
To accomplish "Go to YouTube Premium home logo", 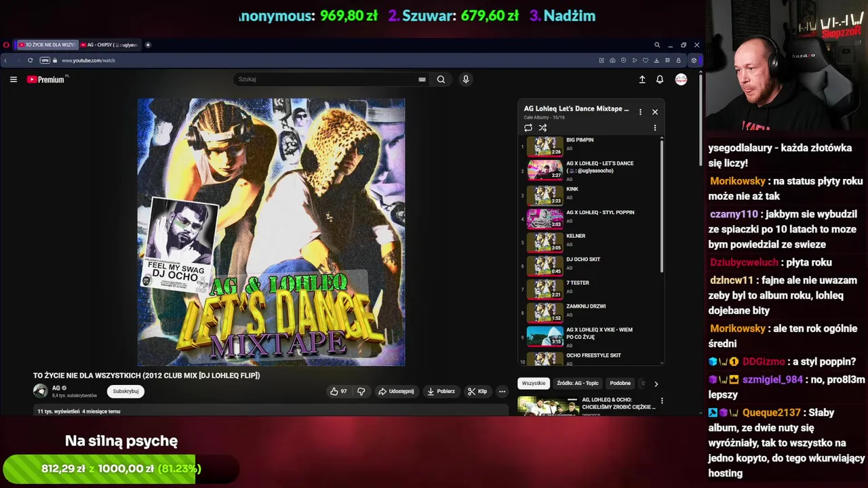I will pos(45,79).
